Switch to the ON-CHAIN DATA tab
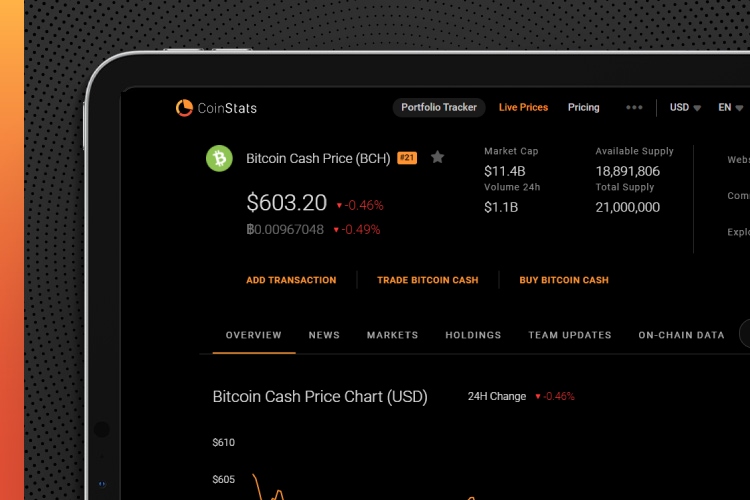Screen dimensions: 750x500 [x=681, y=335]
